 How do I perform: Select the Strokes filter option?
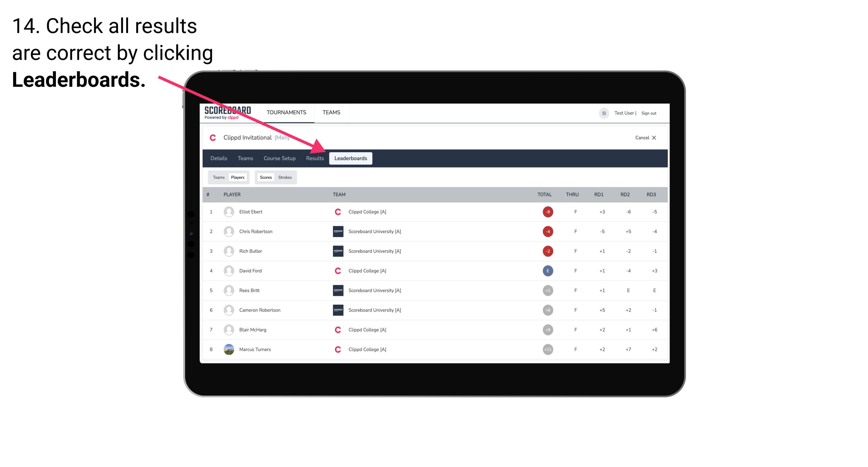[285, 177]
